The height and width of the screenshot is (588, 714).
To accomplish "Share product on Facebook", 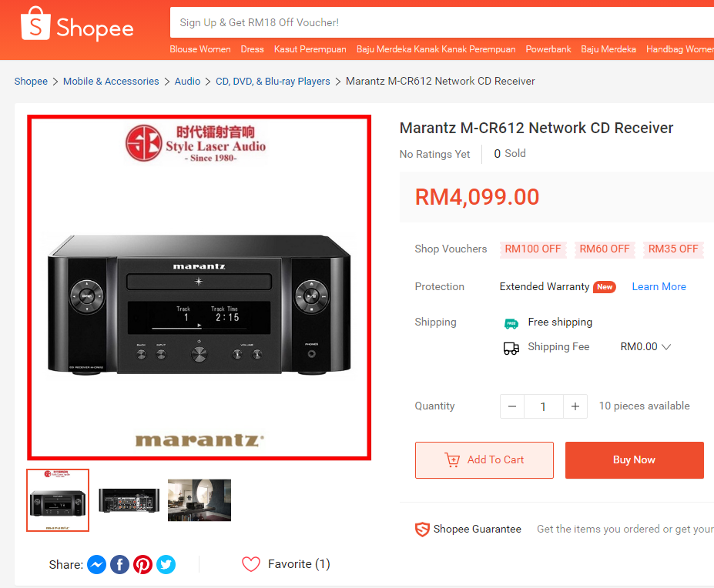I will pyautogui.click(x=119, y=564).
